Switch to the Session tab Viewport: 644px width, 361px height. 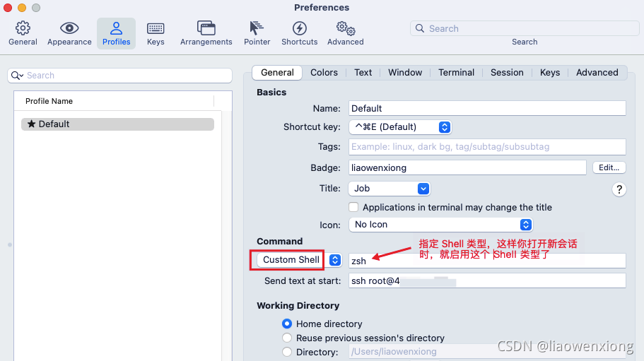click(507, 73)
